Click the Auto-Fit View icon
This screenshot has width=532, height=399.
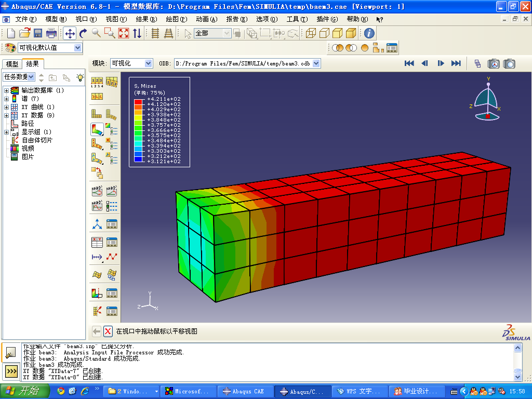(124, 33)
